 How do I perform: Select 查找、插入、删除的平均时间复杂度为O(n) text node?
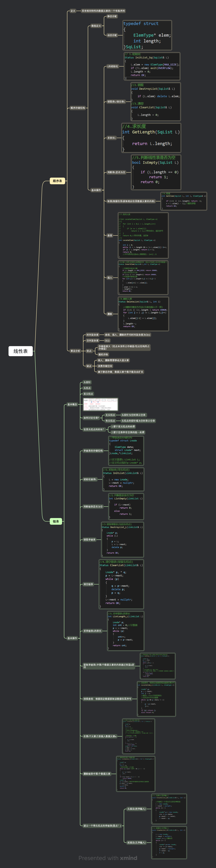click(128, 335)
